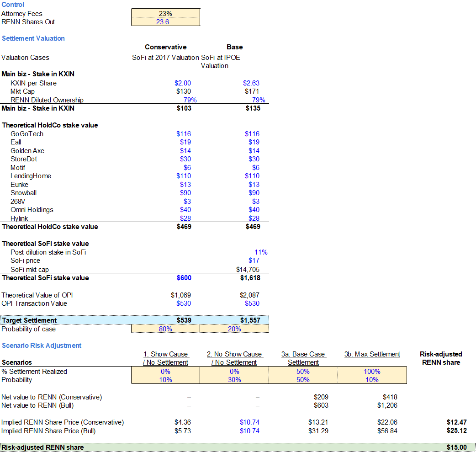
Task: Select the Base KXIN per Share $2.63 value
Action: (x=251, y=83)
